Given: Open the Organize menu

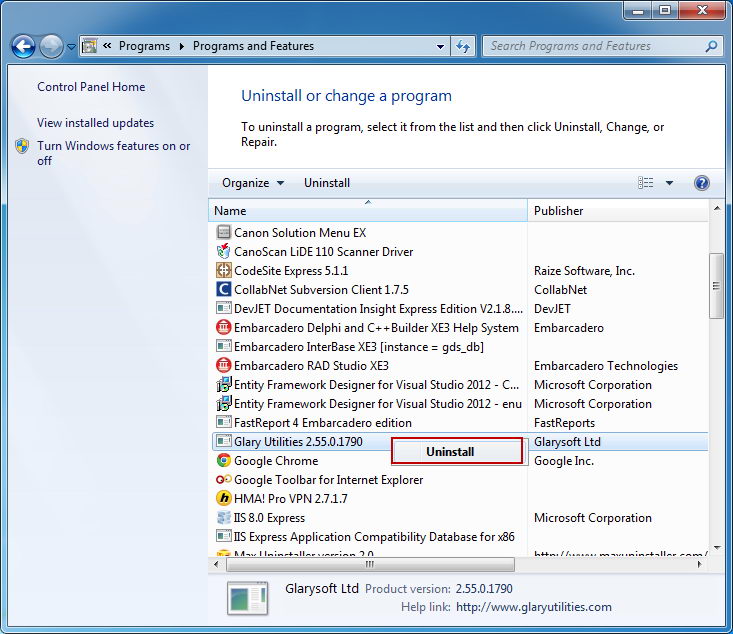Looking at the screenshot, I should pyautogui.click(x=253, y=183).
